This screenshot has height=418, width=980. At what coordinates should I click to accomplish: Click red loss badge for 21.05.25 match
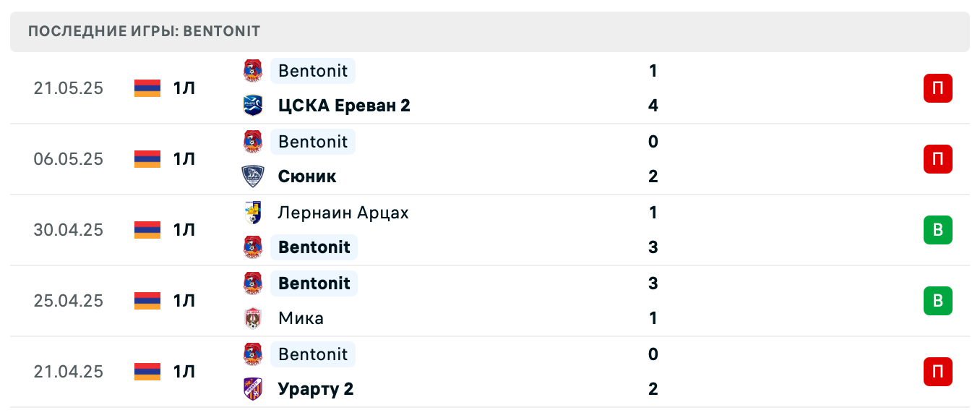click(937, 89)
